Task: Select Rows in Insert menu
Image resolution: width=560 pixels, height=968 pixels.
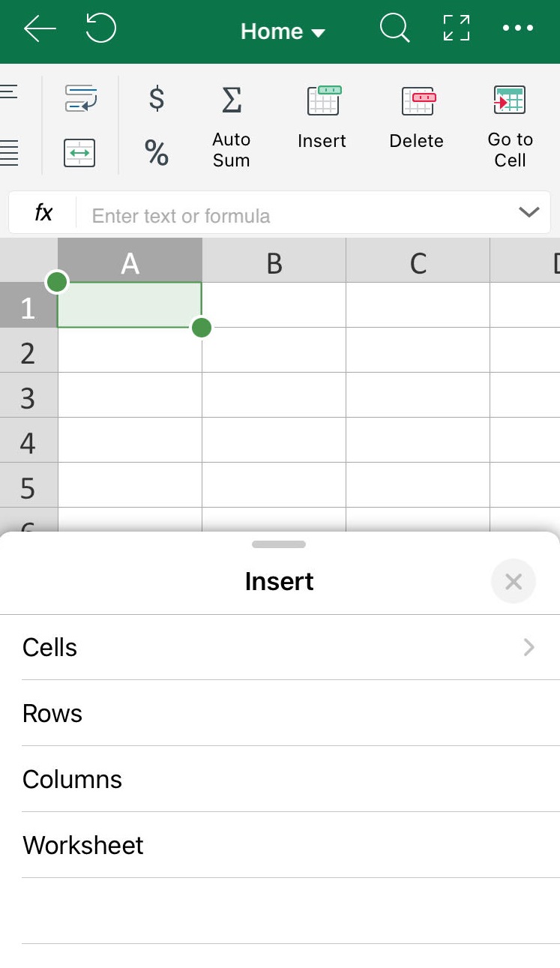Action: [x=280, y=713]
